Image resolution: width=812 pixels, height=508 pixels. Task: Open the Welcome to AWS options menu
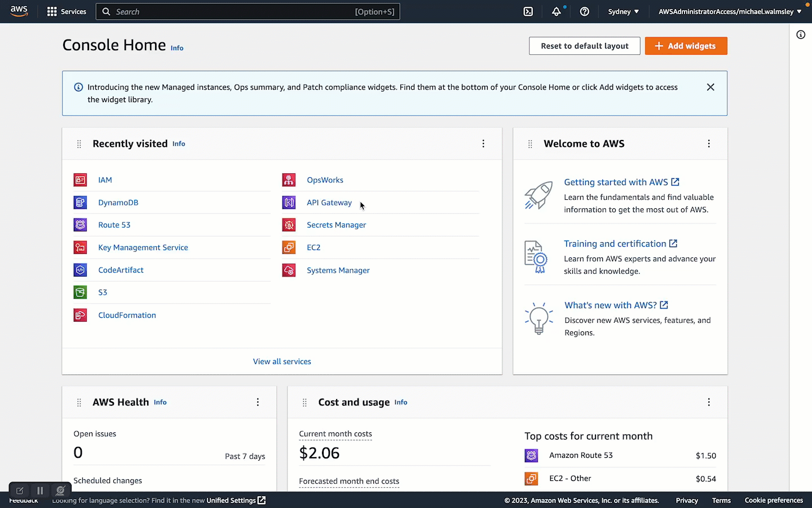coord(709,144)
